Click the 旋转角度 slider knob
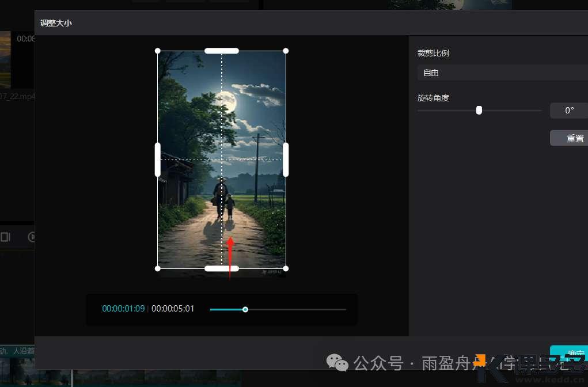 pyautogui.click(x=479, y=111)
